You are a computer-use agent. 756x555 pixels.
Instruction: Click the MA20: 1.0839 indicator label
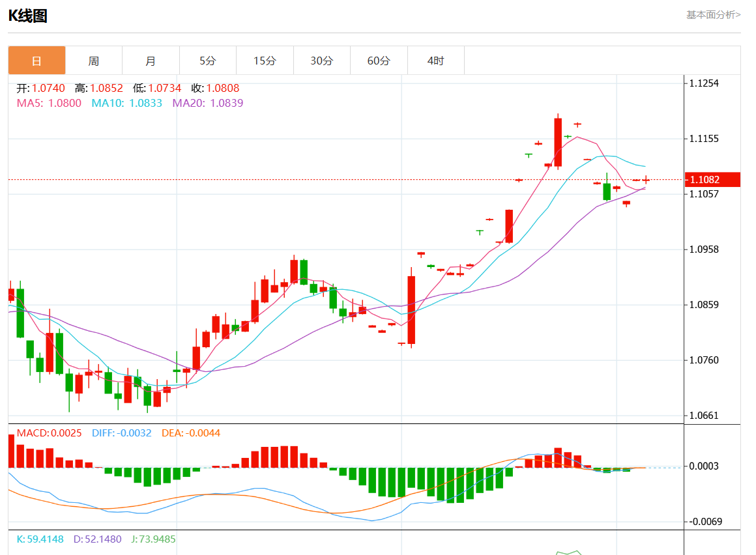click(208, 103)
